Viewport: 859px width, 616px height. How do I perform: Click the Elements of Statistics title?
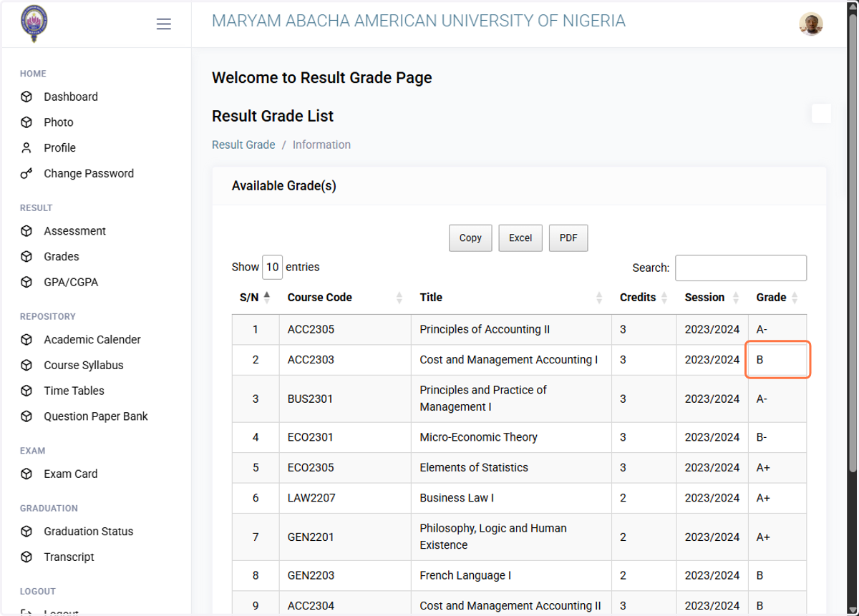pyautogui.click(x=474, y=468)
